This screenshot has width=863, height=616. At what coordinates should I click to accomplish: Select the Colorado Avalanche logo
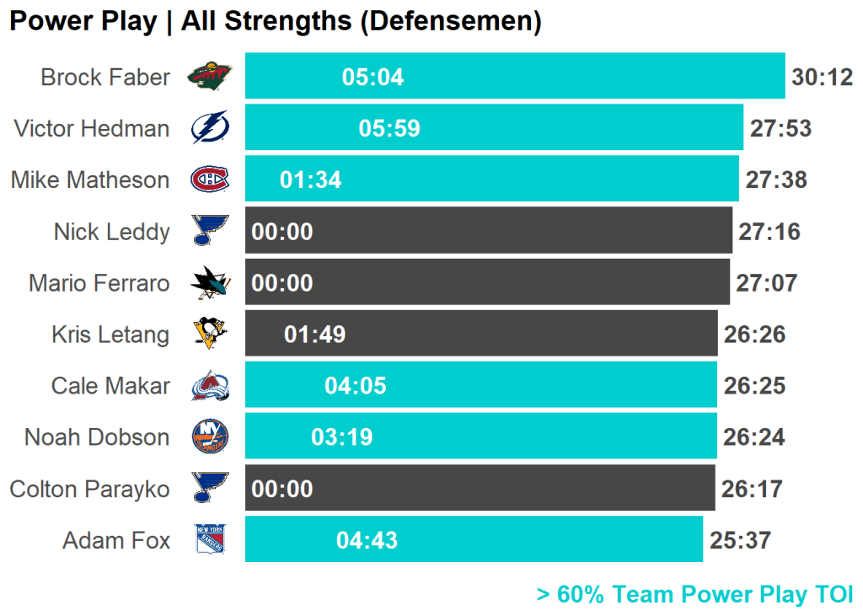pos(208,386)
